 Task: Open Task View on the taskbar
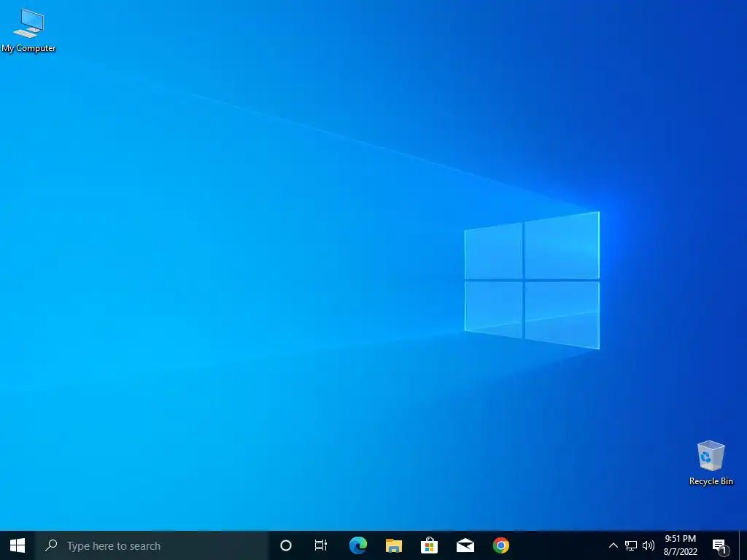pyautogui.click(x=321, y=545)
